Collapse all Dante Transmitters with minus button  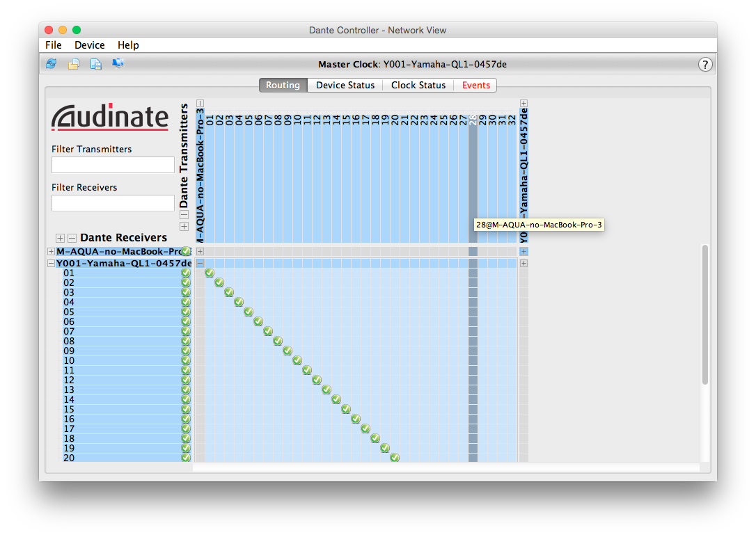tap(184, 215)
